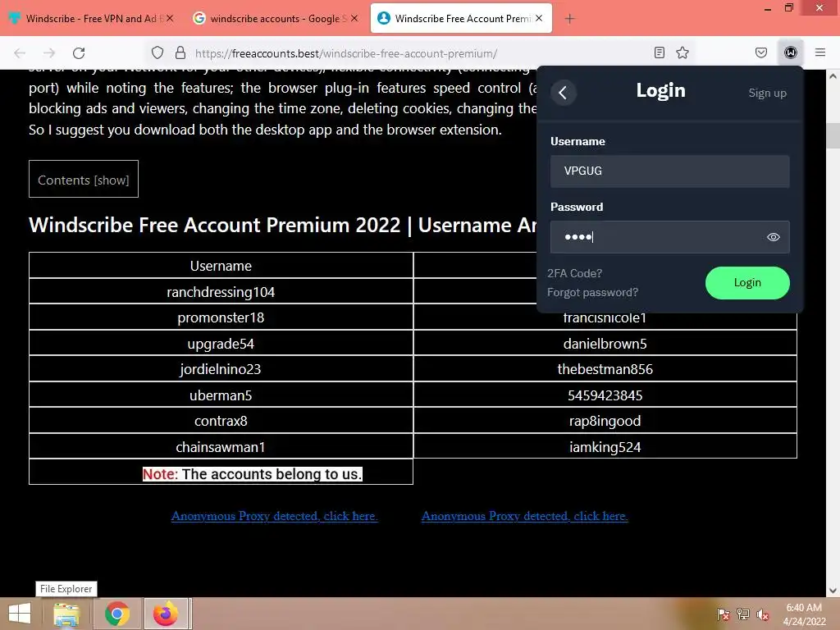Open the Action Center flag tray icon
840x630 pixels.
[724, 614]
